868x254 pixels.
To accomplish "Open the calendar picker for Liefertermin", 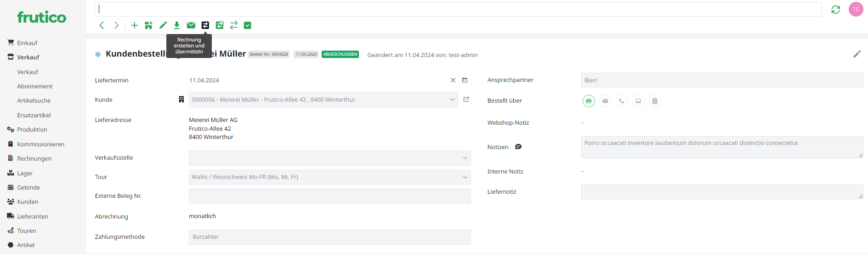I will click(x=465, y=80).
